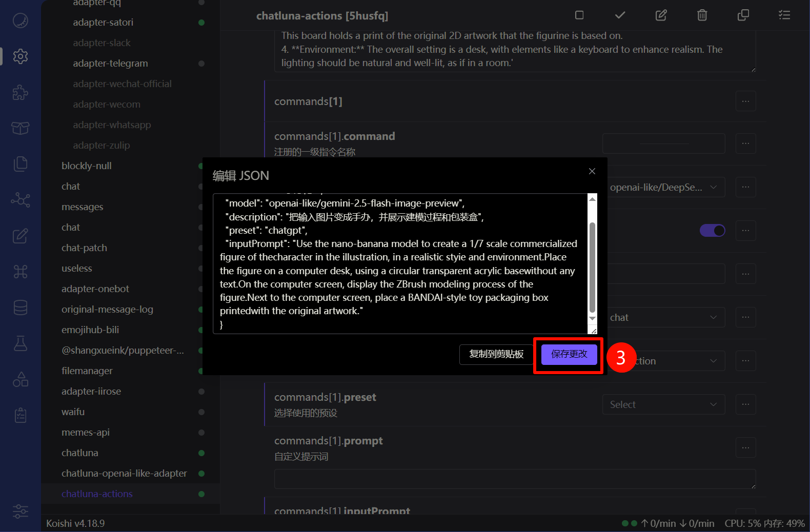Toggle the purple switch behind the dialog

(x=712, y=231)
